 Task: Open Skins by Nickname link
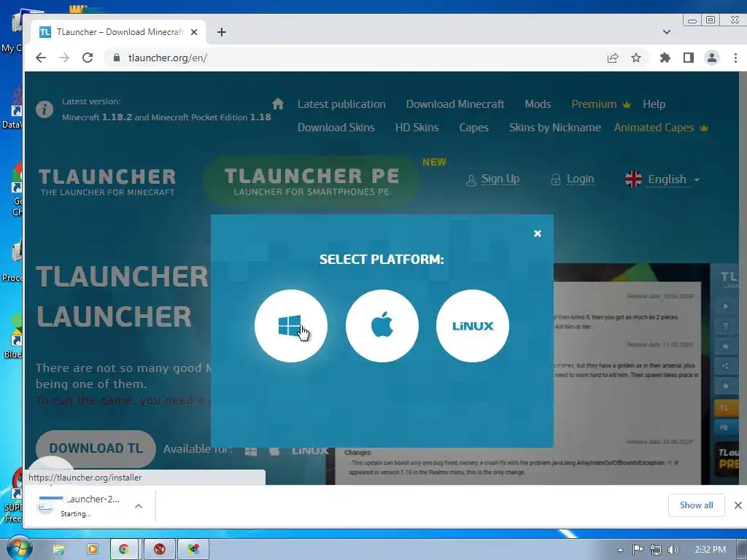coord(554,128)
